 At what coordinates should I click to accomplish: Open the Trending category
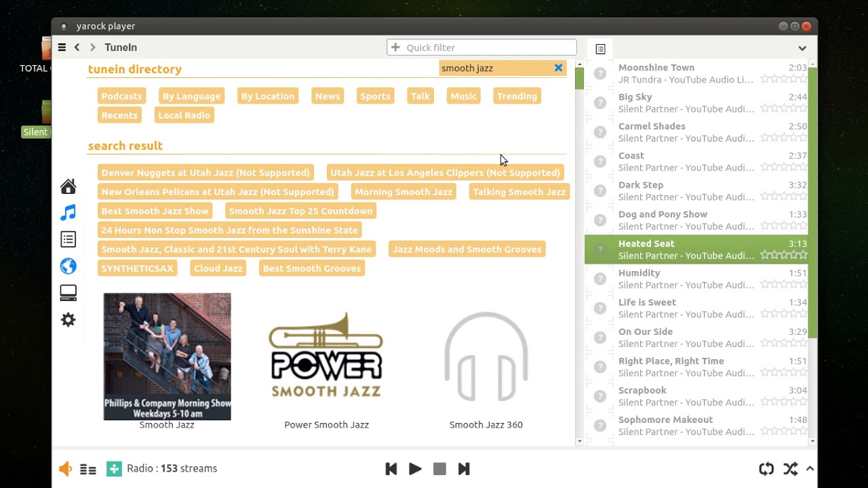coord(517,96)
